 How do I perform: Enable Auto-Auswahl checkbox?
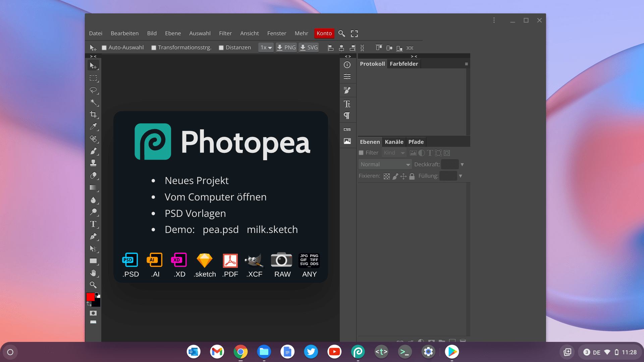point(104,48)
